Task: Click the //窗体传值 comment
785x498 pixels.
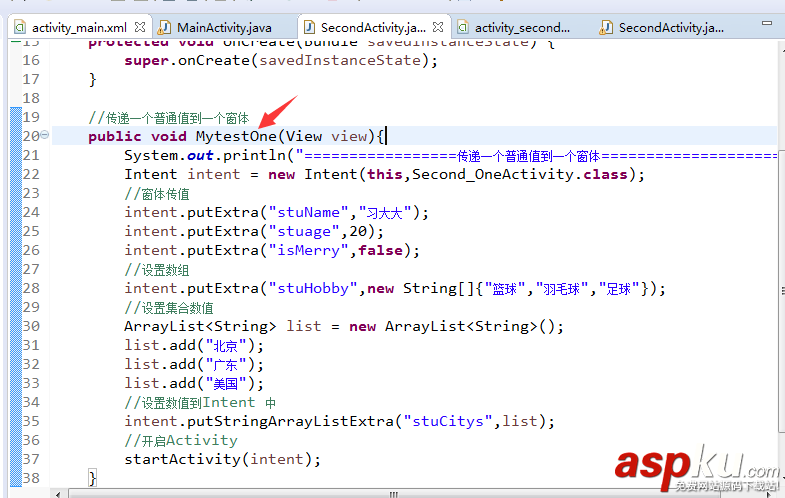Action: point(157,194)
